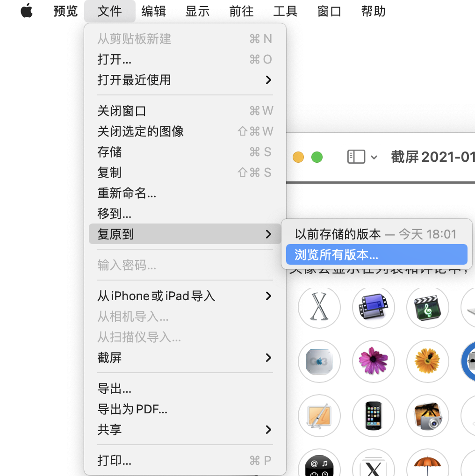
Task: Select the silver Mac OS X avatar
Action: click(319, 308)
